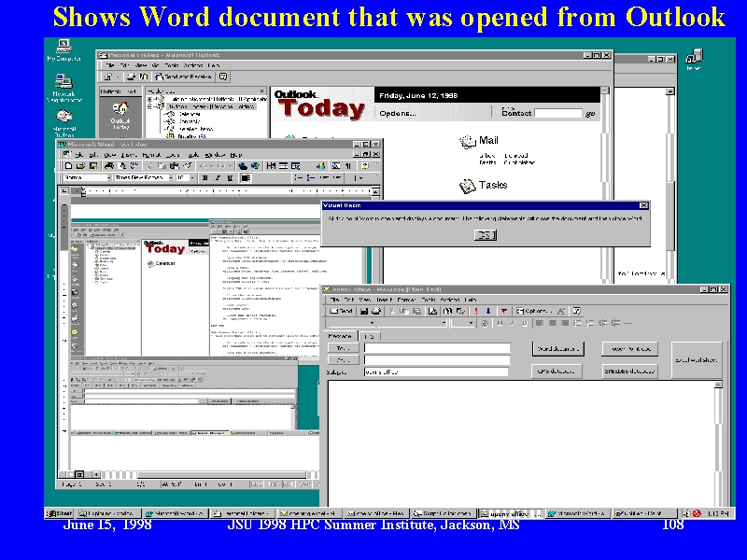Screen dimensions: 747x560
Task: Open the Insert menu in message window
Action: click(x=385, y=300)
